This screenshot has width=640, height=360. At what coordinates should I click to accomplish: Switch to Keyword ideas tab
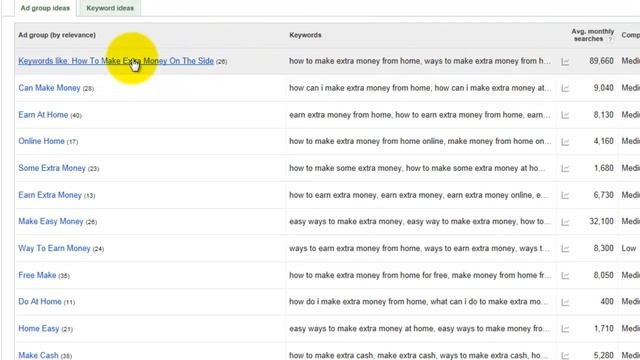[x=110, y=8]
